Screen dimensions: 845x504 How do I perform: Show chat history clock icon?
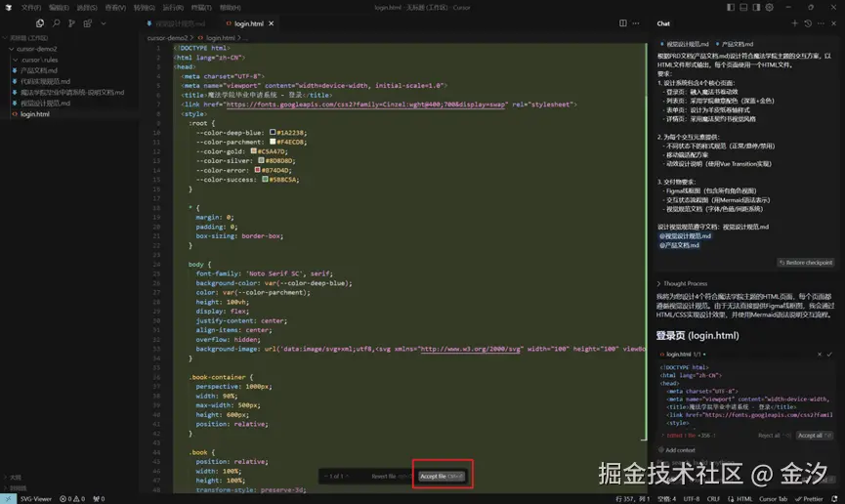coord(808,23)
